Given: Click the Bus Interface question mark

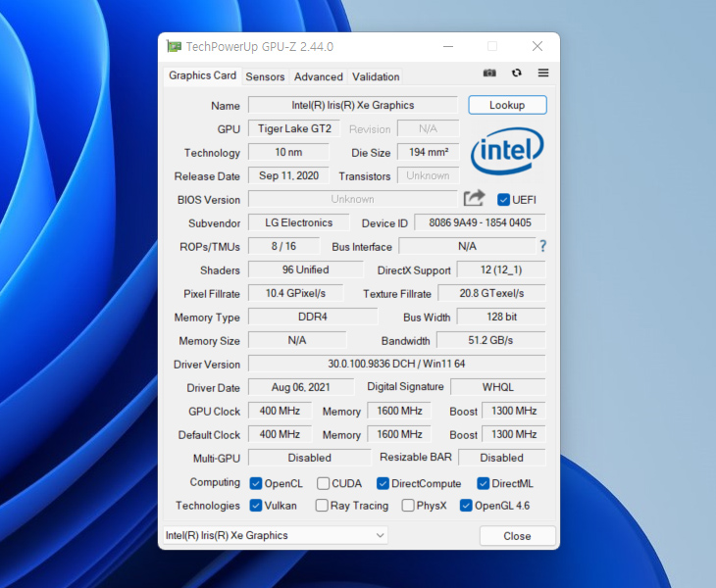Looking at the screenshot, I should coord(542,246).
